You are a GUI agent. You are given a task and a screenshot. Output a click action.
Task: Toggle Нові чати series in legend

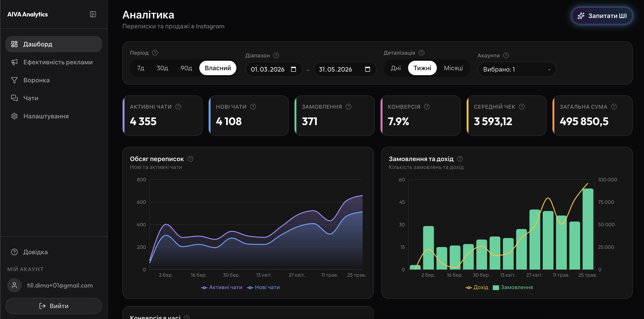point(263,287)
